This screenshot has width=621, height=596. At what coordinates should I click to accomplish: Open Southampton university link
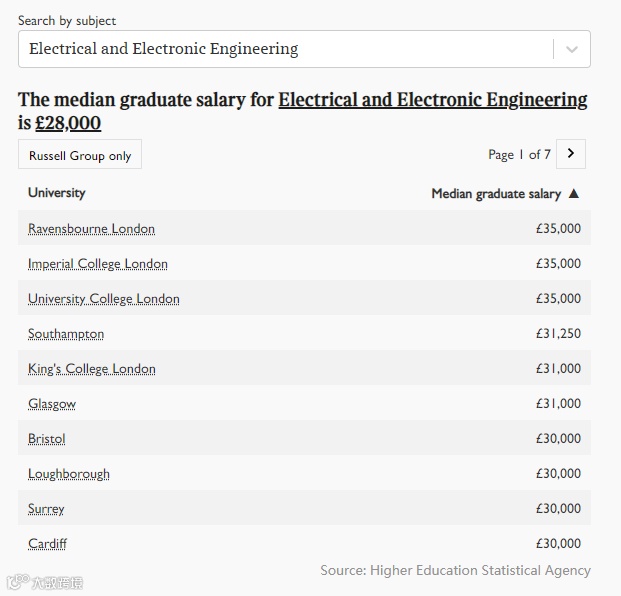click(66, 334)
